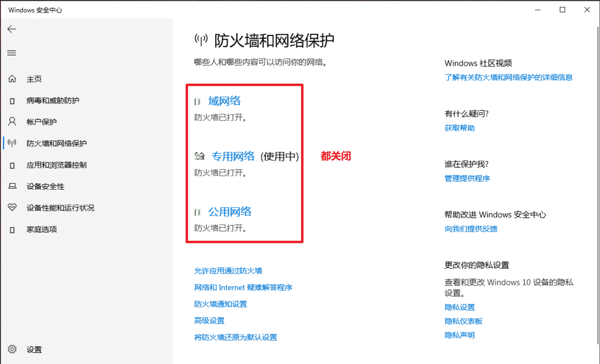Click the 更改你的隐私设置 heading
Image resolution: width=600 pixels, height=364 pixels.
point(477,265)
